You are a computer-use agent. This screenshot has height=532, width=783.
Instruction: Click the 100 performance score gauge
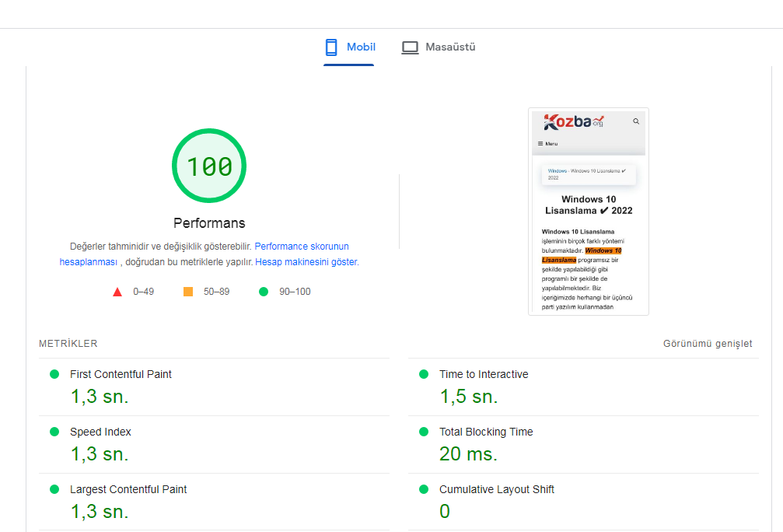[209, 166]
